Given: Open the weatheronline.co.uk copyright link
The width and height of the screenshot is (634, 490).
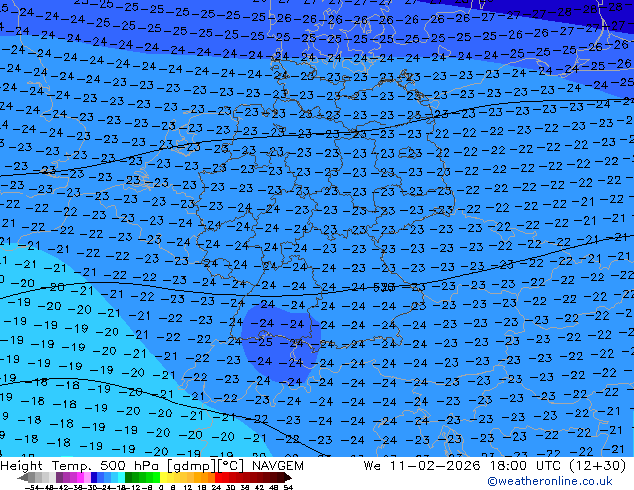Looking at the screenshot, I should click(x=550, y=481).
